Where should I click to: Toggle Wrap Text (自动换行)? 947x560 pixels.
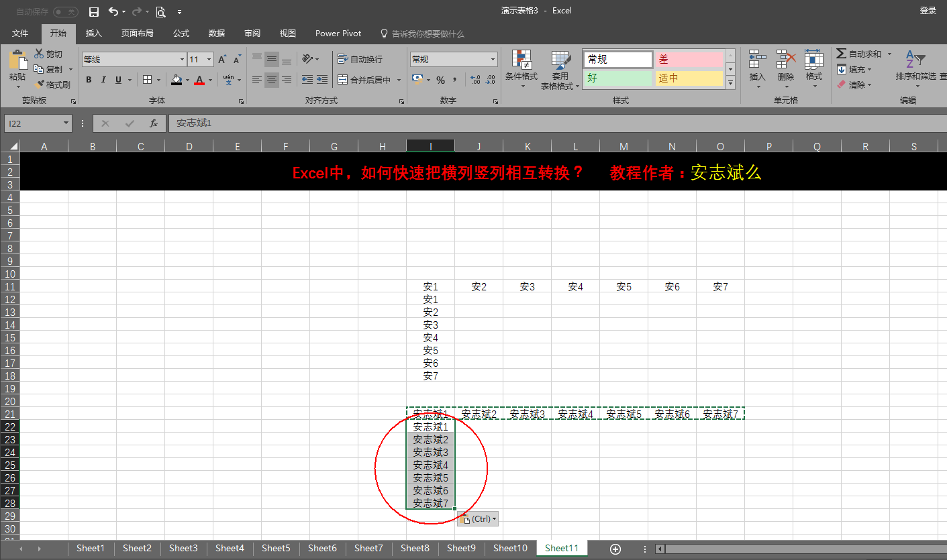pyautogui.click(x=360, y=59)
